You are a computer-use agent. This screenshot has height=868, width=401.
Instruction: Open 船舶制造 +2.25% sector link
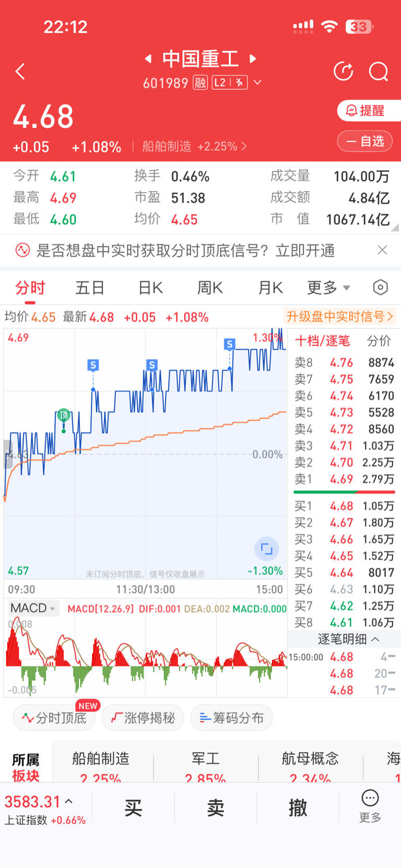[194, 146]
